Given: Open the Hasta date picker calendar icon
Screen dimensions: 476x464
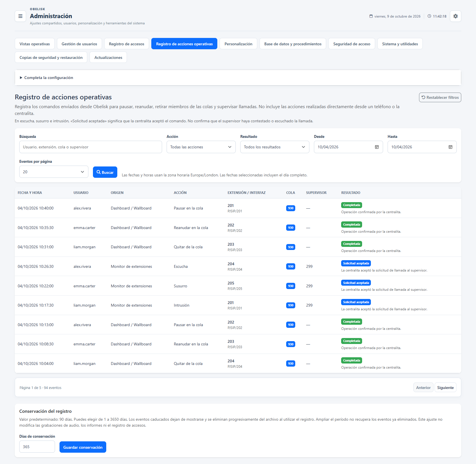Looking at the screenshot, I should point(450,147).
